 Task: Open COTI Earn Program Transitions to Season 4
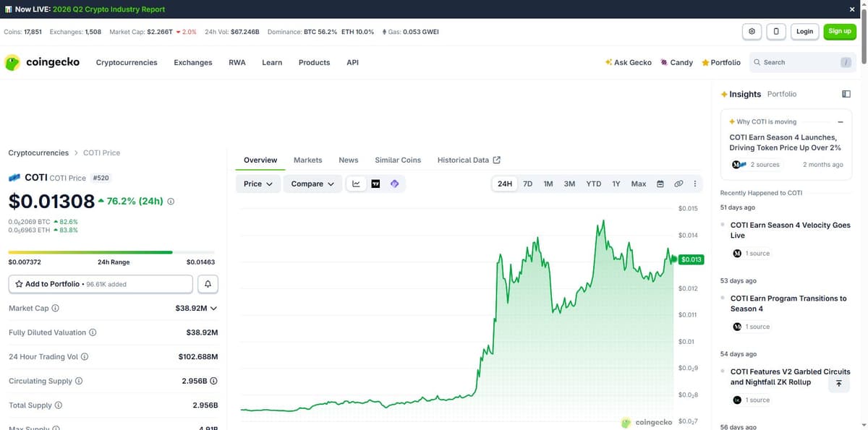coord(788,304)
